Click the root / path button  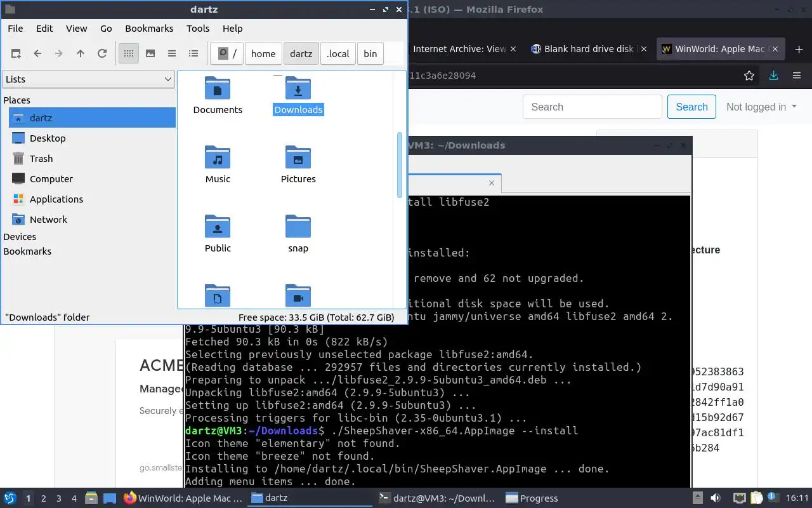(227, 54)
